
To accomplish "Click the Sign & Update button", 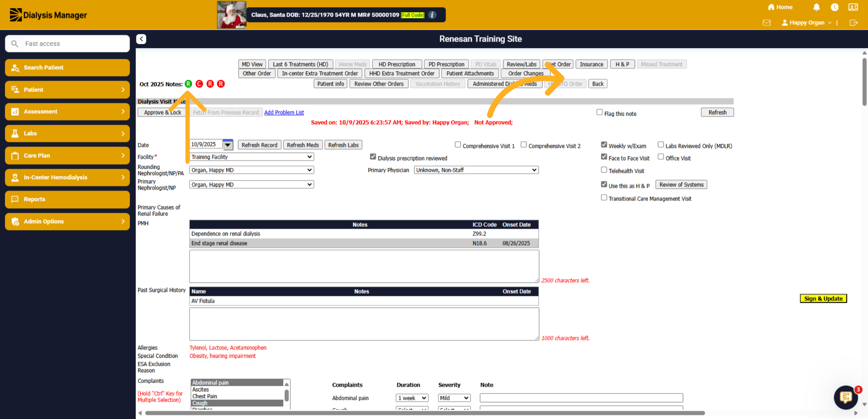I will (x=823, y=299).
